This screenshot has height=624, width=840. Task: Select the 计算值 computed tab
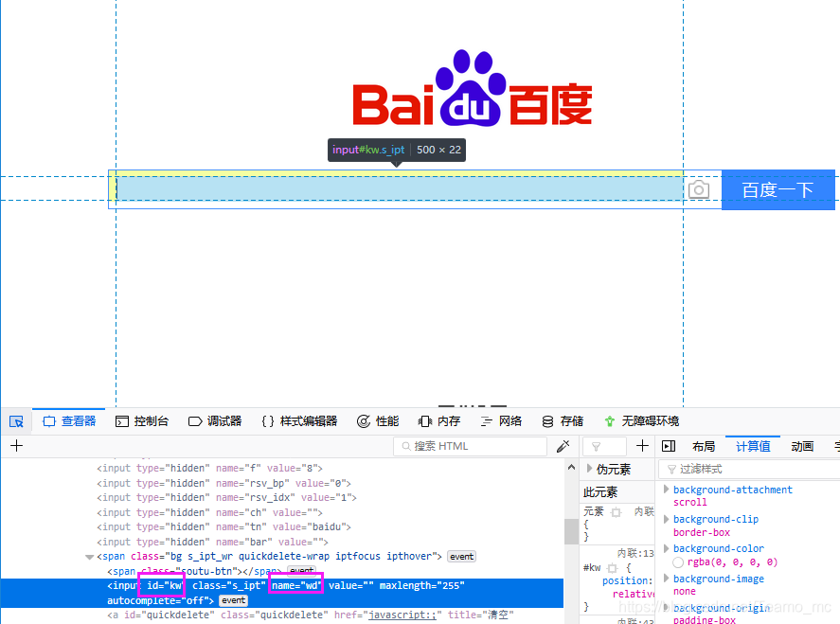coord(753,446)
